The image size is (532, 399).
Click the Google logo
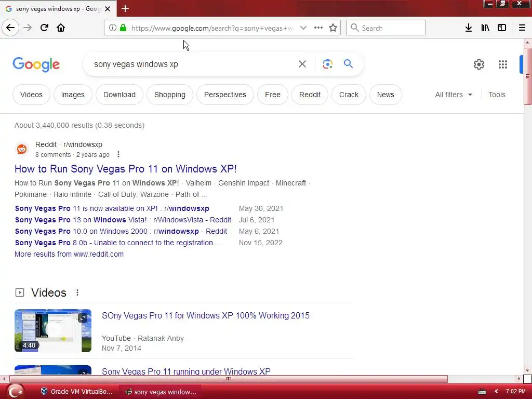(x=36, y=64)
